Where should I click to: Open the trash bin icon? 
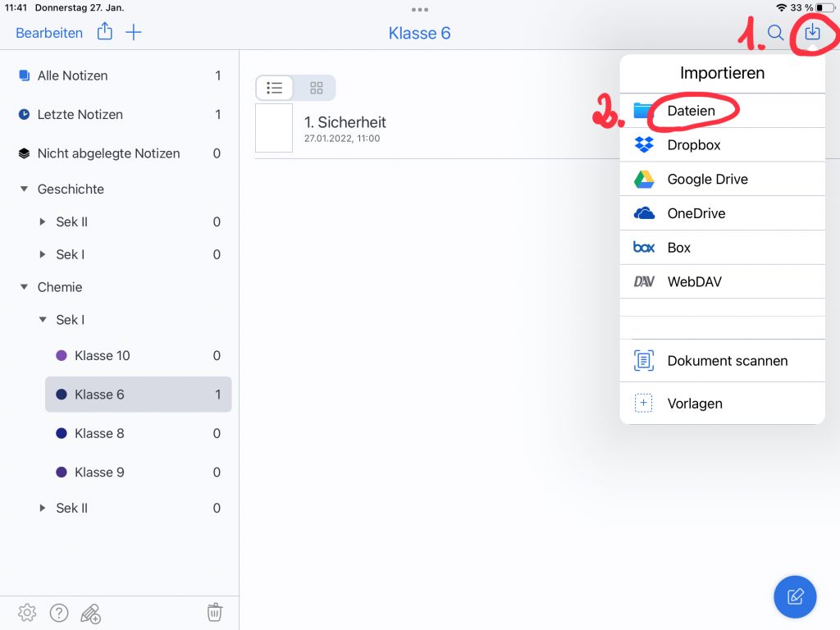click(x=214, y=612)
